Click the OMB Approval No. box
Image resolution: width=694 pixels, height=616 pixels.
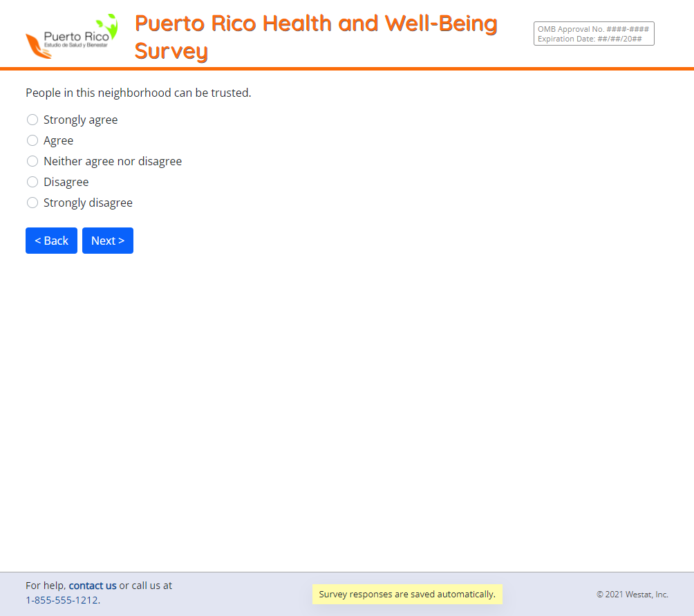pos(594,34)
